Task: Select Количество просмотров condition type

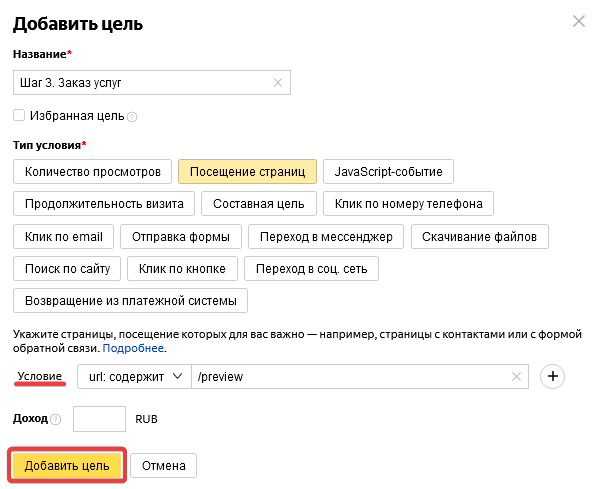Action: coord(92,172)
